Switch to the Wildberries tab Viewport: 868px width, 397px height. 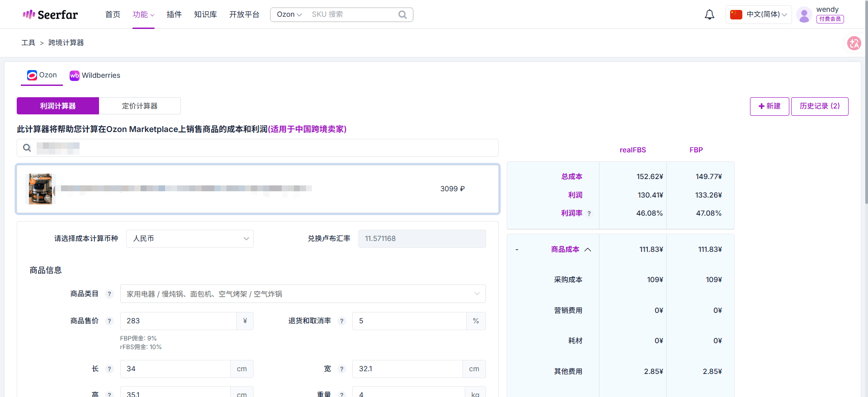[95, 76]
